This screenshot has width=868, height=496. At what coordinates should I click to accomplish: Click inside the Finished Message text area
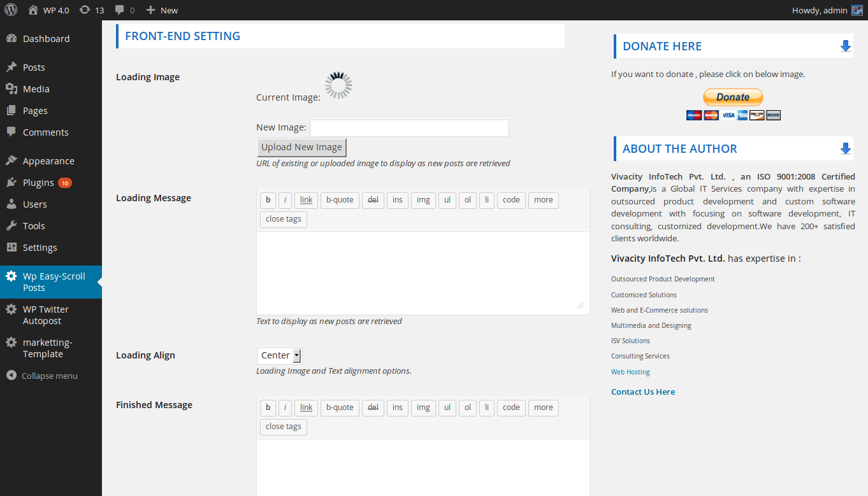pyautogui.click(x=423, y=467)
